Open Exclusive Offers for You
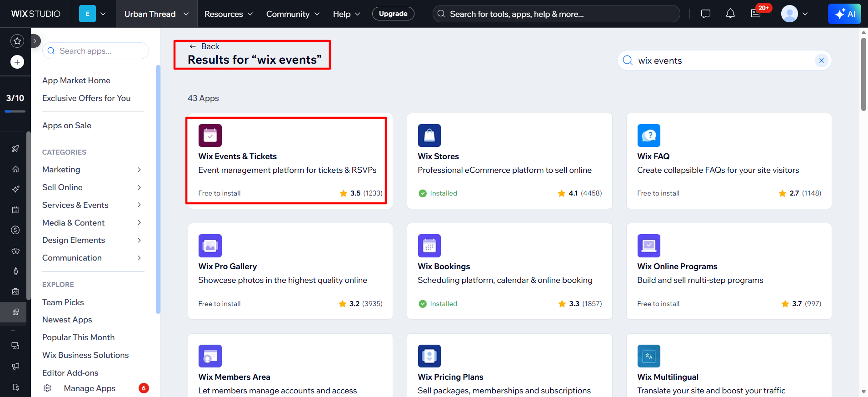Screen dimensions: 868x397 coord(86,98)
